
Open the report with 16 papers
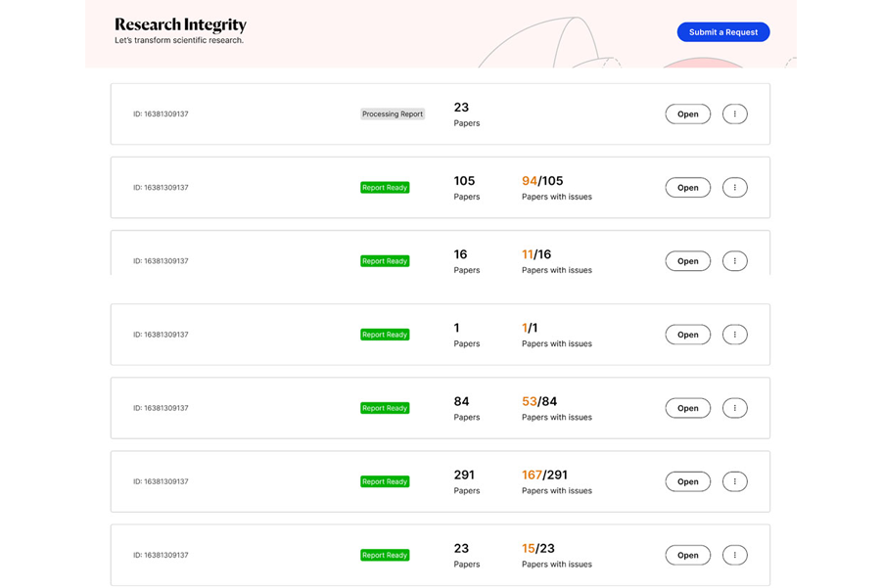[687, 261]
